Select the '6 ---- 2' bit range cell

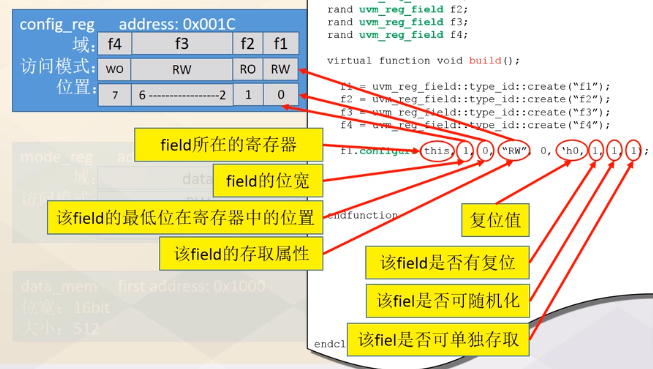[182, 95]
